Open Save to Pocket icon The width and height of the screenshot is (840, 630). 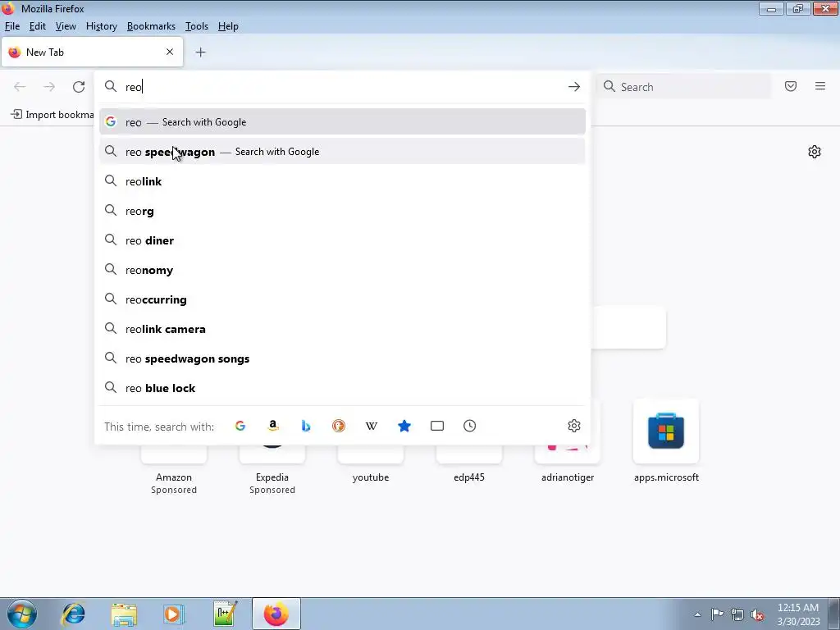click(791, 86)
